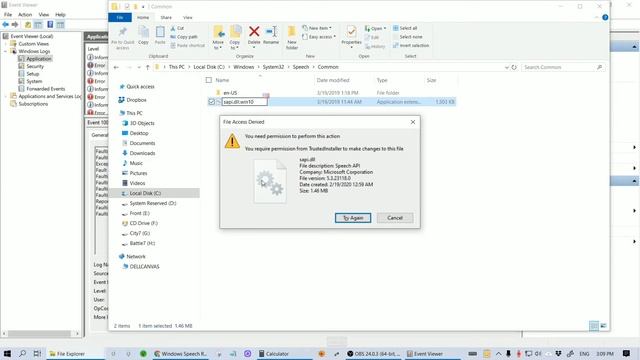Screen dimensions: 640x360
Task: Collapse Windows Logs node in Event Viewer
Action: [x=6, y=51]
